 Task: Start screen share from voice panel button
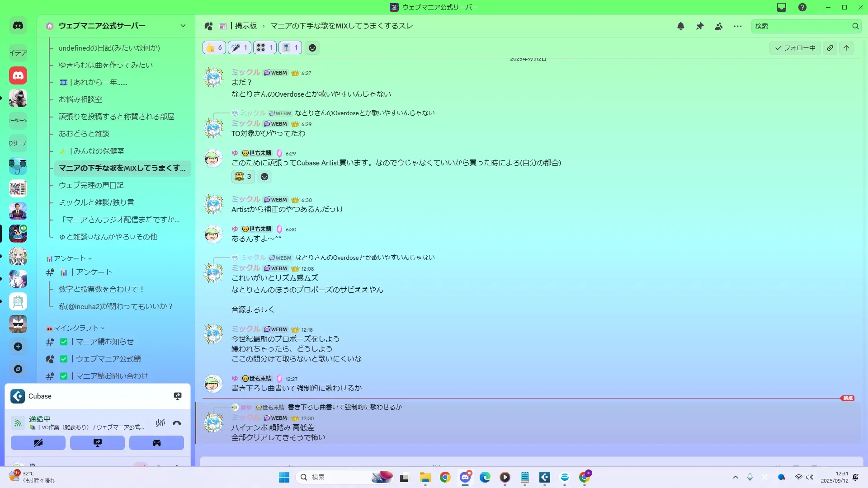[97, 443]
